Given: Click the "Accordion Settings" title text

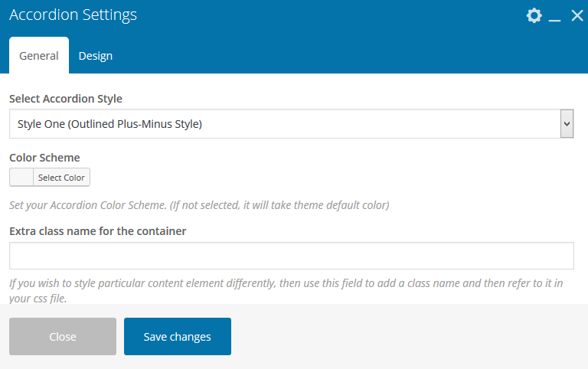Looking at the screenshot, I should coord(73,15).
